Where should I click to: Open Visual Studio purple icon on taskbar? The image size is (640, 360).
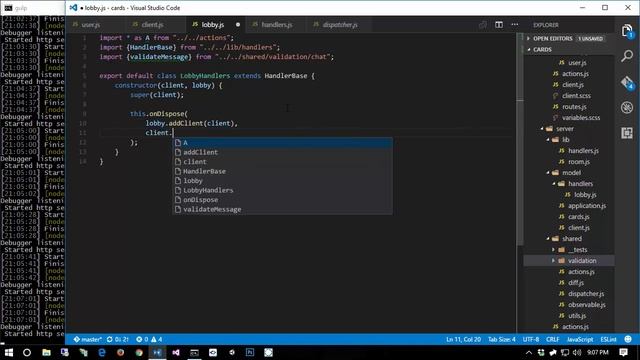point(176,353)
